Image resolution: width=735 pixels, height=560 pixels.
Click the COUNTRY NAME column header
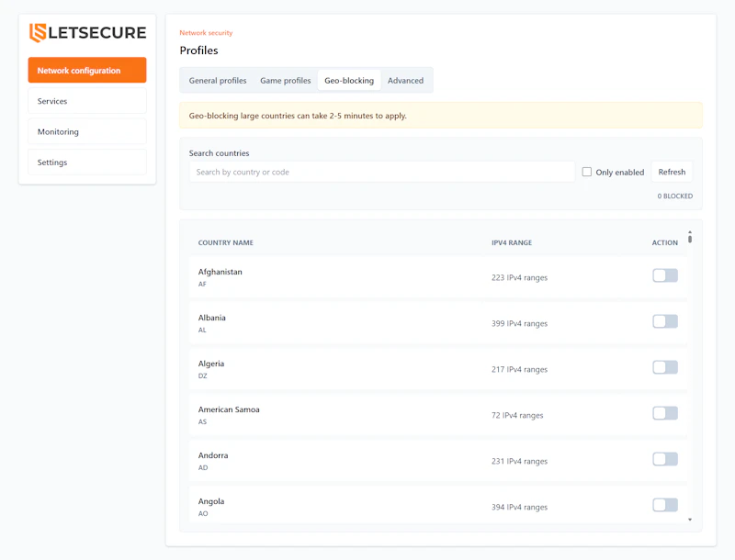pos(225,242)
